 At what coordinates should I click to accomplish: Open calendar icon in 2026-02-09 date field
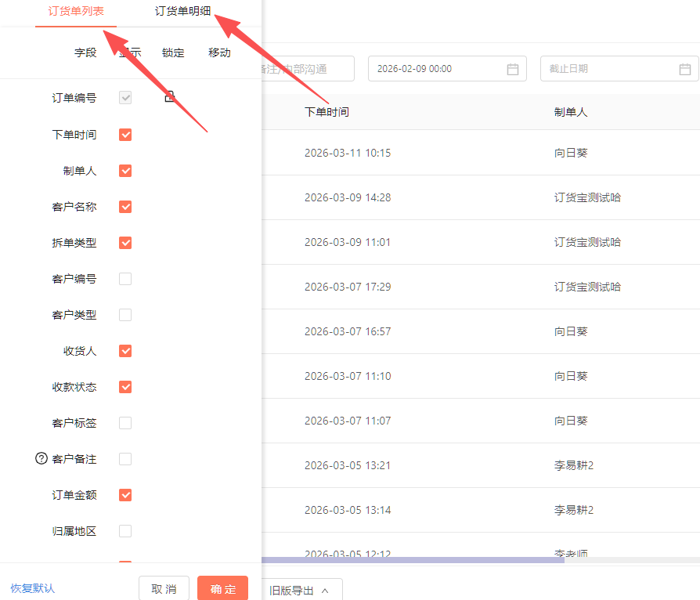pyautogui.click(x=513, y=69)
